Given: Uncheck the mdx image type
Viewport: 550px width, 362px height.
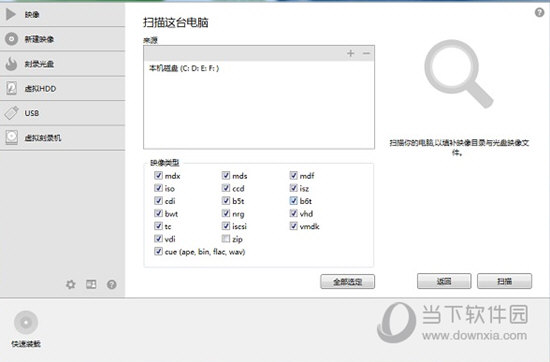Looking at the screenshot, I should tap(158, 175).
